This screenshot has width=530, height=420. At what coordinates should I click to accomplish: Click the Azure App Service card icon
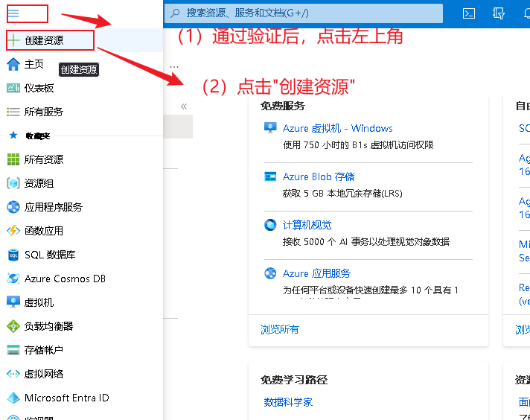point(270,273)
